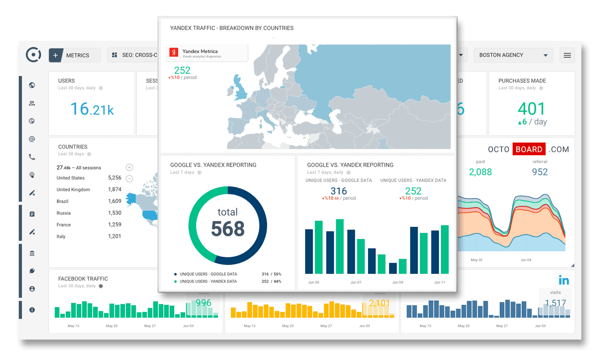611x364 pixels.
Task: Click the Facebook traffic 996 value
Action: pos(204,303)
